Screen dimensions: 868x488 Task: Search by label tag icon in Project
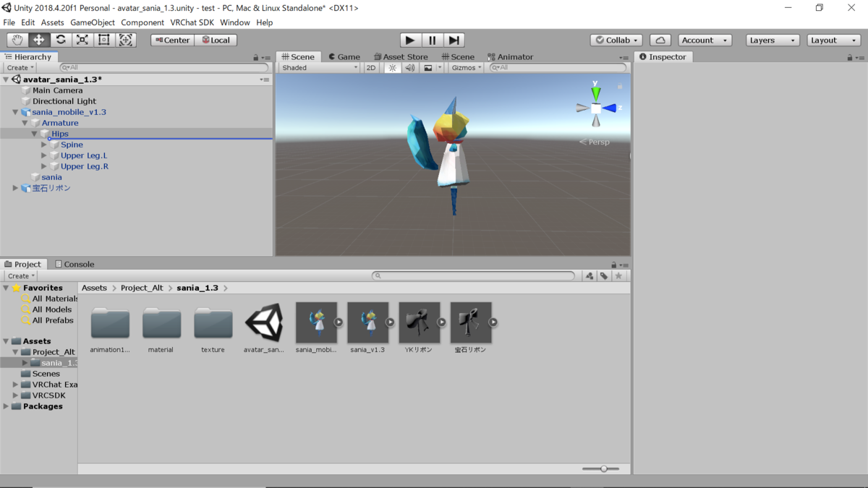coord(604,275)
